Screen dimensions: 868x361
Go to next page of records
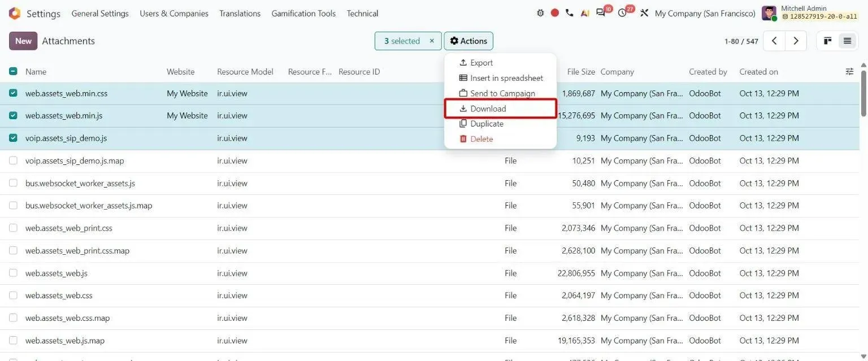point(796,41)
